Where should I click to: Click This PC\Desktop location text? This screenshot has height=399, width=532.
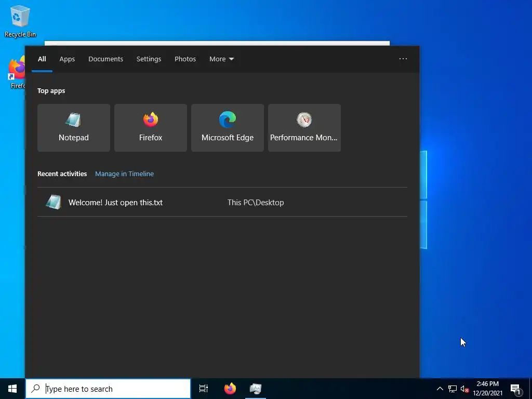[x=256, y=203]
